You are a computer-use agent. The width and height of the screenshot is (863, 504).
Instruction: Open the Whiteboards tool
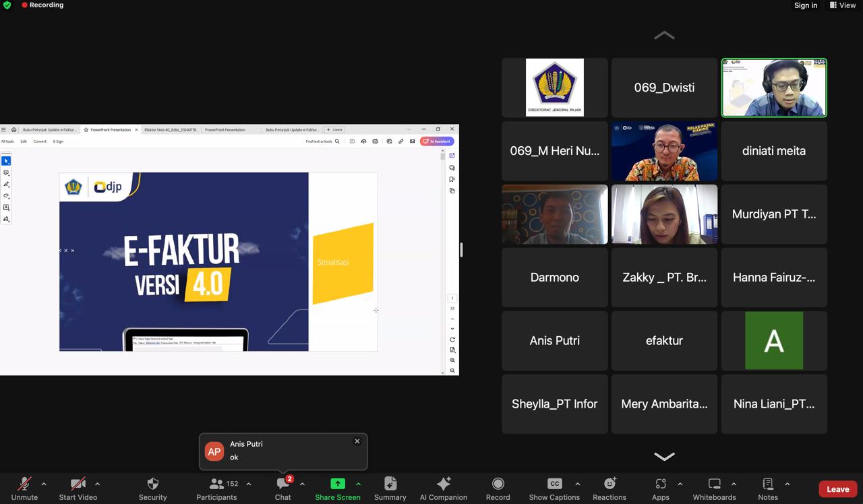click(714, 488)
